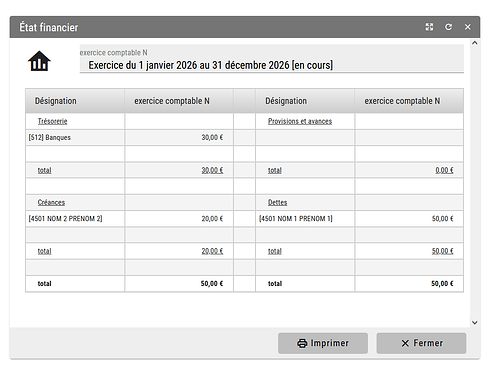Image resolution: width=500 pixels, height=375 pixels.
Task: Click the total label under Trésorerie
Action: coord(44,170)
